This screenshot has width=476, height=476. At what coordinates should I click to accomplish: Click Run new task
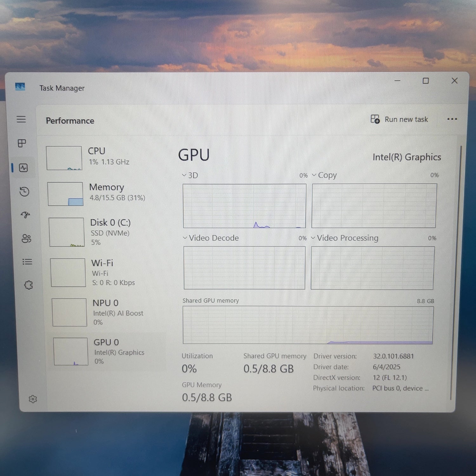400,119
